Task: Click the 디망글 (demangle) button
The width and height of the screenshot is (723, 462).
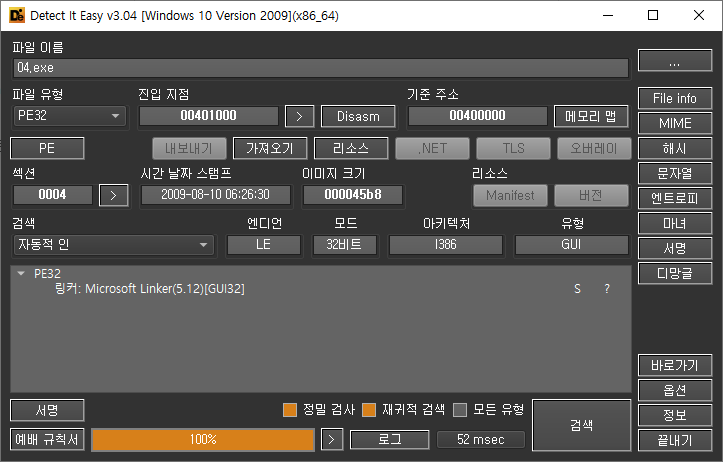Action: [x=675, y=273]
